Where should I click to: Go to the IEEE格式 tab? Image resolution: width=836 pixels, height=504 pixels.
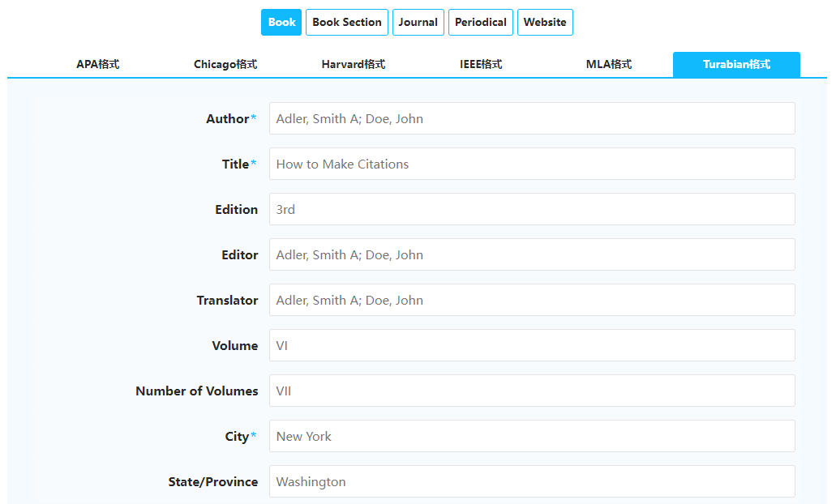pyautogui.click(x=481, y=65)
